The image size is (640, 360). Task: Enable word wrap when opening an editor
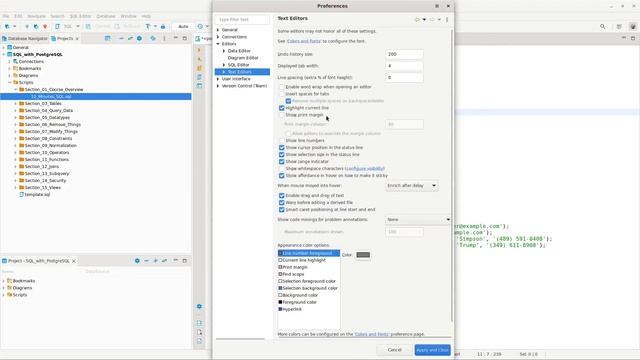[x=282, y=87]
